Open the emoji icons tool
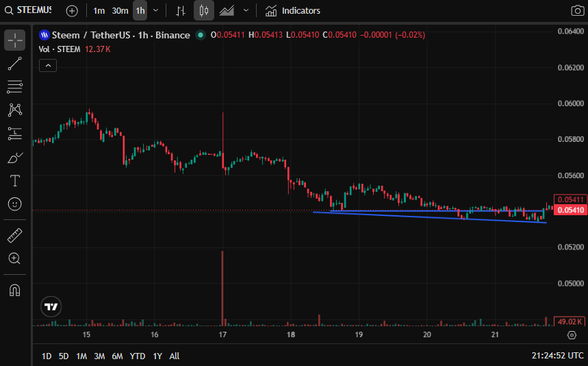588x366 pixels. pos(14,204)
